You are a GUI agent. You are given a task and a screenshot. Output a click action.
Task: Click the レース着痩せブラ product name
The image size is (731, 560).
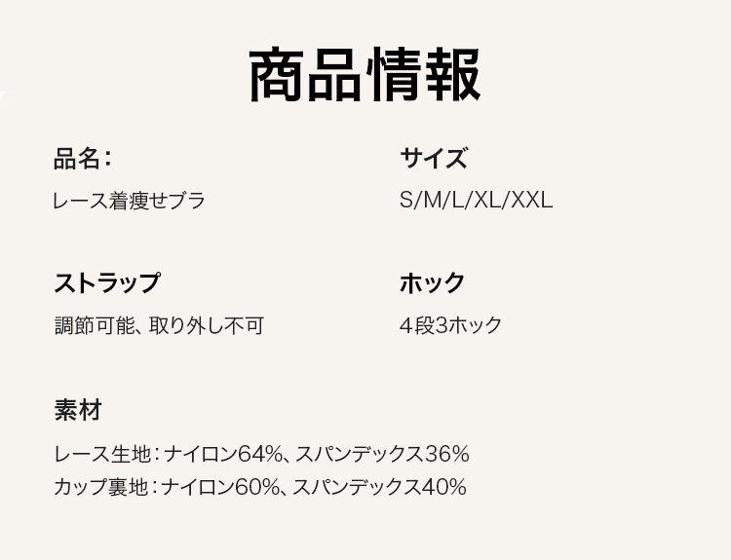pos(129,201)
